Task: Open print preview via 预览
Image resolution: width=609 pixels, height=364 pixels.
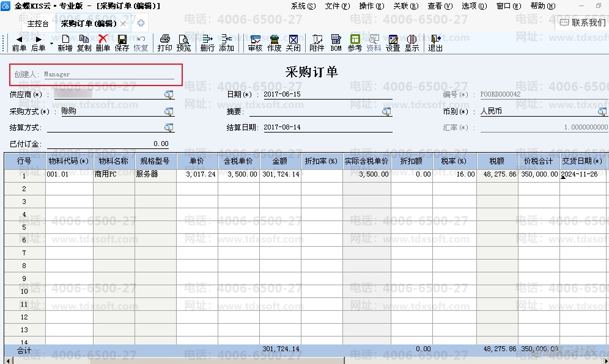Action: coord(183,43)
